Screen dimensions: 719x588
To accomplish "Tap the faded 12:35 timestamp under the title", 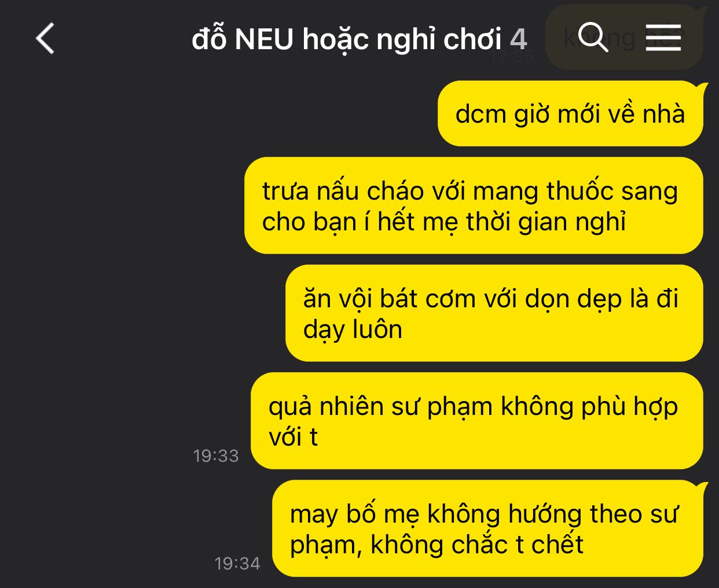I will [512, 57].
